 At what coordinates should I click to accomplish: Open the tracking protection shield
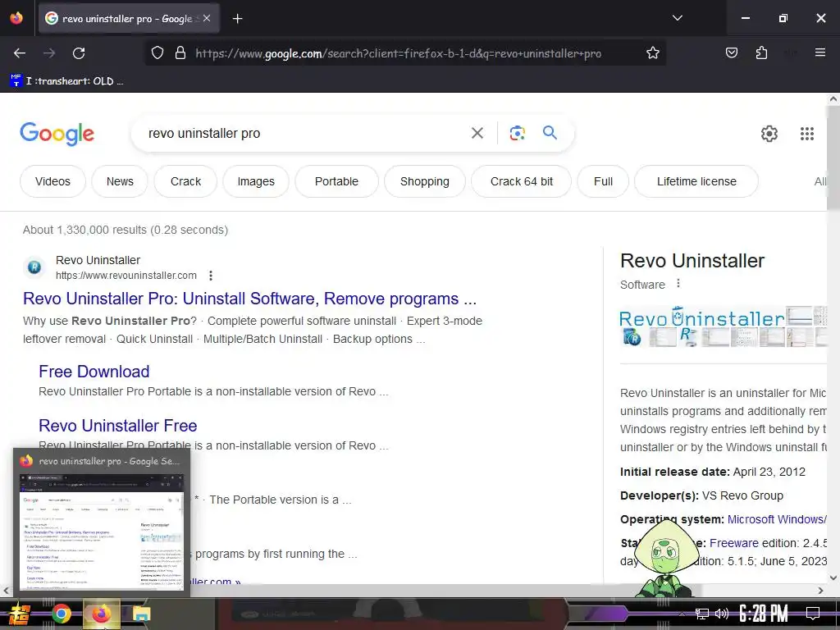tap(157, 53)
